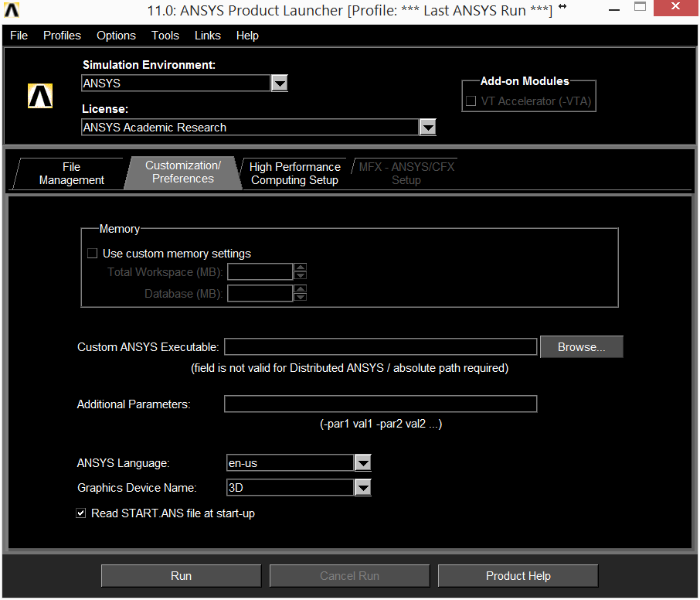Click the Browse... button
This screenshot has width=700, height=600.
click(581, 347)
